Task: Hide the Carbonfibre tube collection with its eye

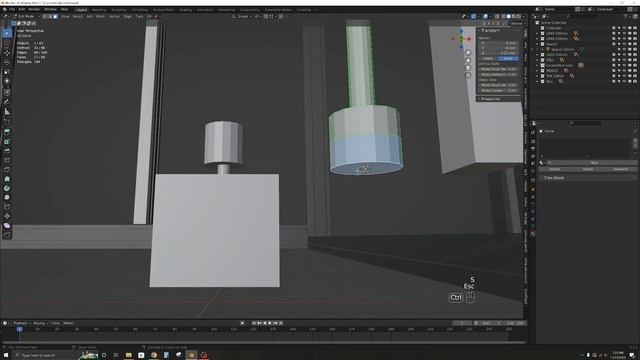Action: 624,65
